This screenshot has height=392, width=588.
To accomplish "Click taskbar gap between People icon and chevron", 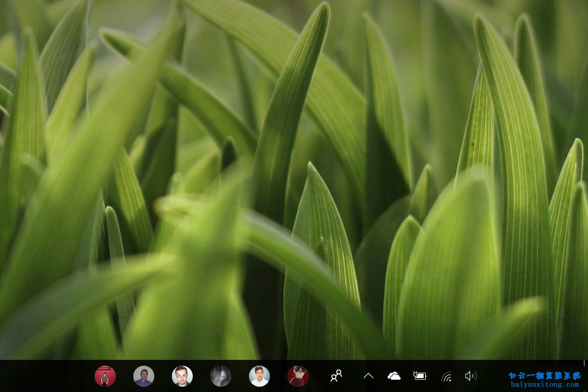I will coord(353,376).
